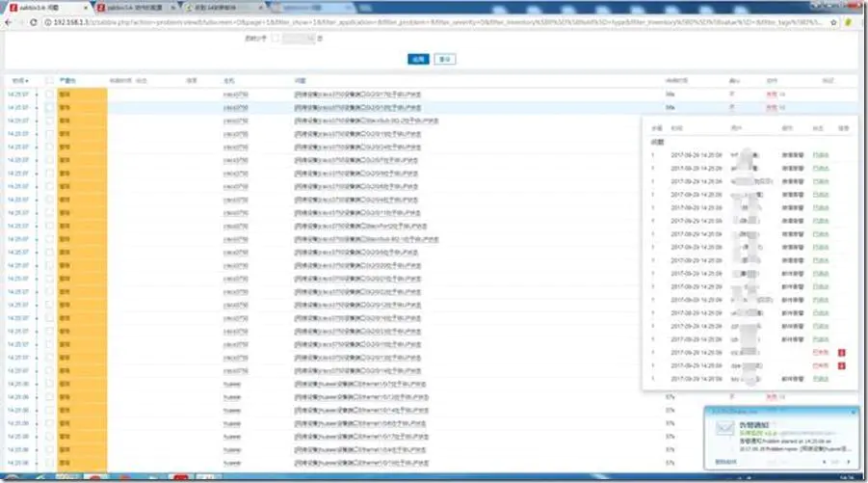Image resolution: width=868 pixels, height=483 pixels.
Task: Click the Severity column header
Action: click(x=67, y=81)
